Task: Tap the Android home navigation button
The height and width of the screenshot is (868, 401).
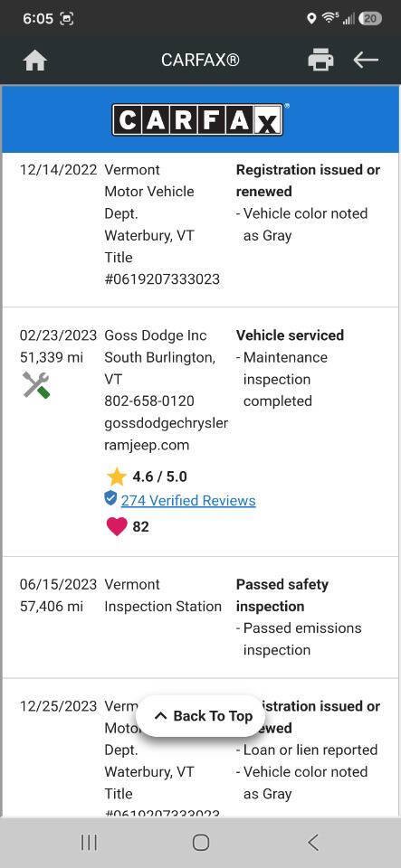Action: tap(201, 843)
